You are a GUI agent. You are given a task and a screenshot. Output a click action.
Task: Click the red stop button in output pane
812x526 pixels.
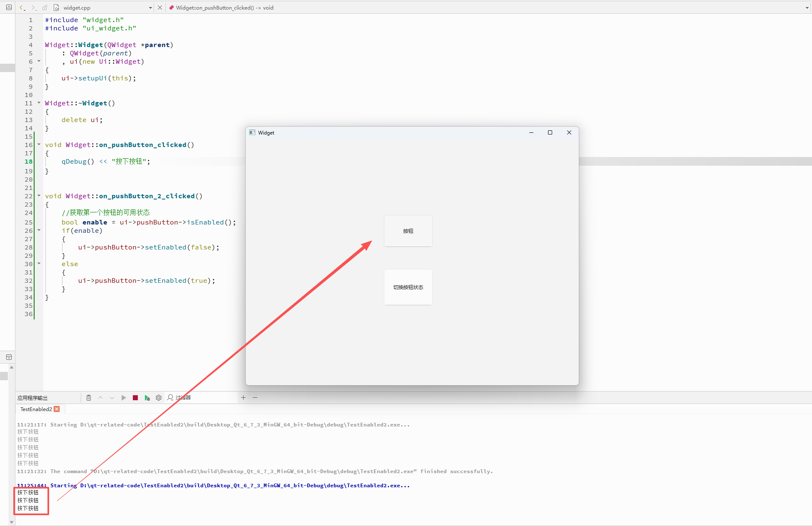click(x=135, y=398)
